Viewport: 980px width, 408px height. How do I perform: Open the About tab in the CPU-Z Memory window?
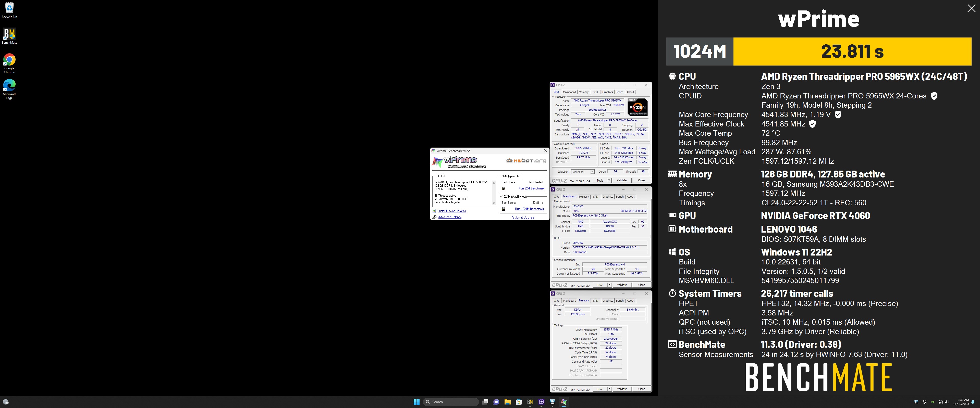click(x=631, y=301)
